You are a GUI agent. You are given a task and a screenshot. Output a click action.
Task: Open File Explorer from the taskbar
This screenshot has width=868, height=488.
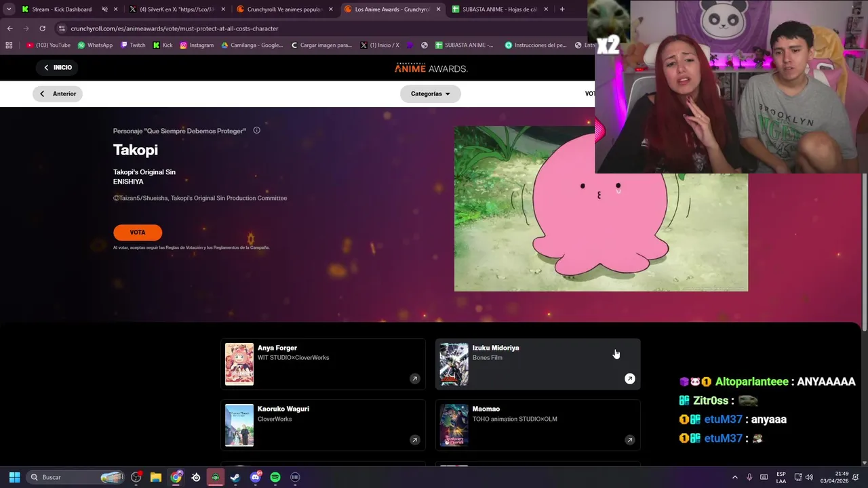(x=156, y=477)
